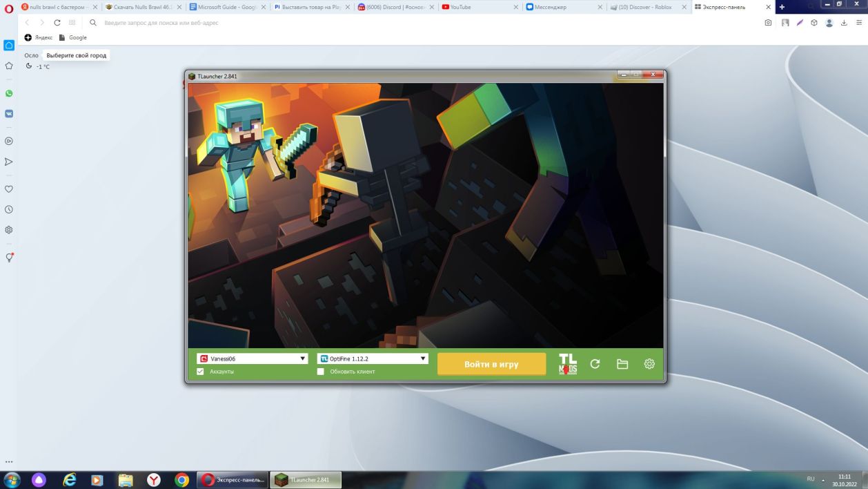Open Opera easy setup menu icon

coord(858,23)
